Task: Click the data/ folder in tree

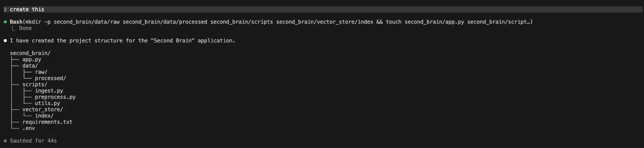Action: [x=30, y=66]
